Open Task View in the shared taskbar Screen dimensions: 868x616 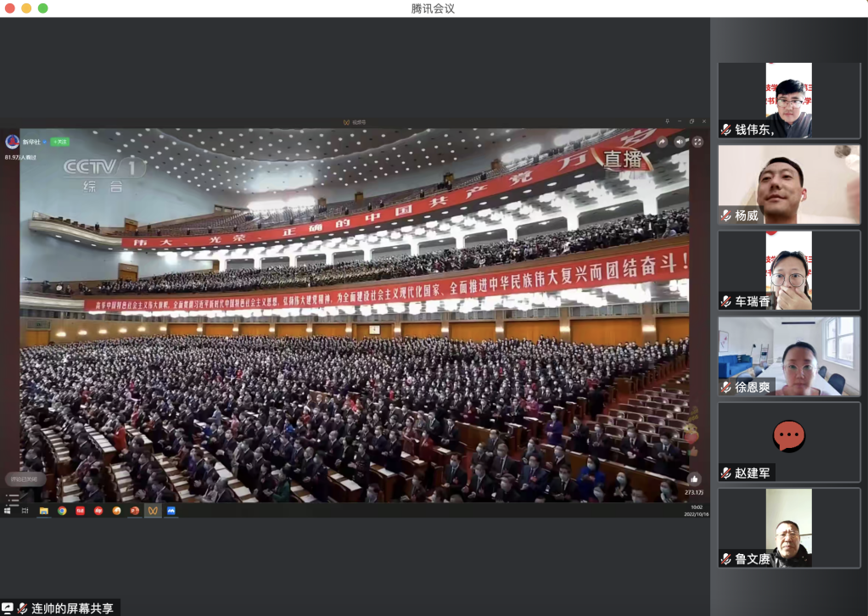click(x=25, y=511)
